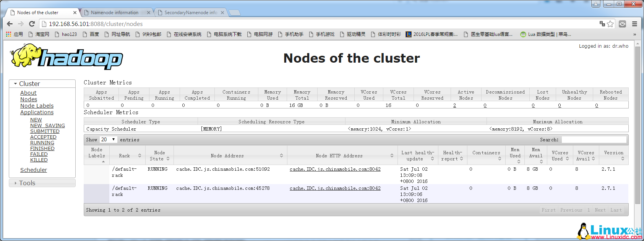The image size is (644, 241).
Task: Open the 应用 apps shortcut
Action: 15,34
